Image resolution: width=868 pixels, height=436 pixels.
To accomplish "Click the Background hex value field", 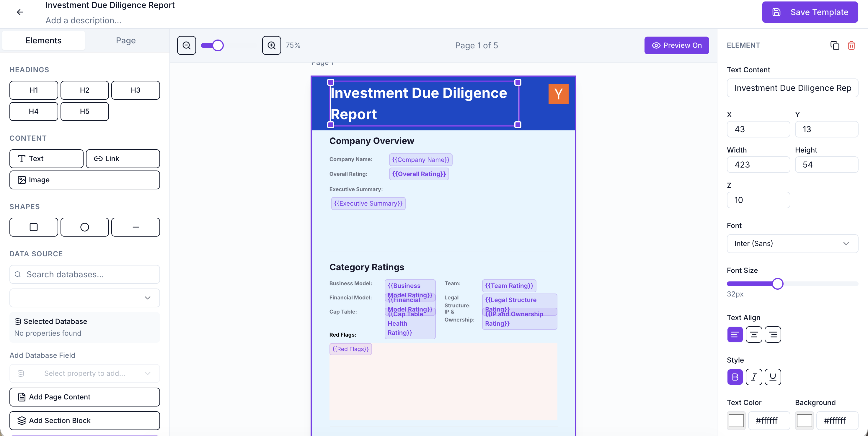I will pyautogui.click(x=837, y=420).
